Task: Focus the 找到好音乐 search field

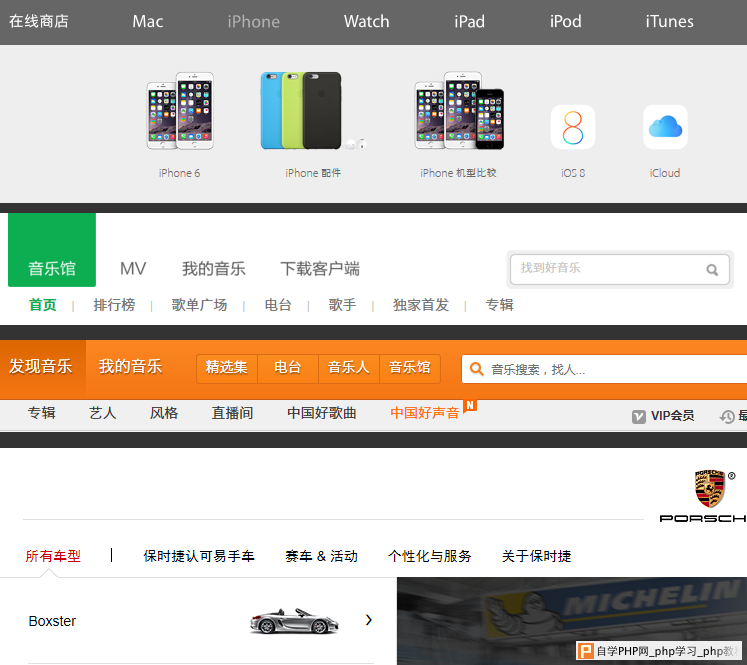Action: pyautogui.click(x=619, y=269)
